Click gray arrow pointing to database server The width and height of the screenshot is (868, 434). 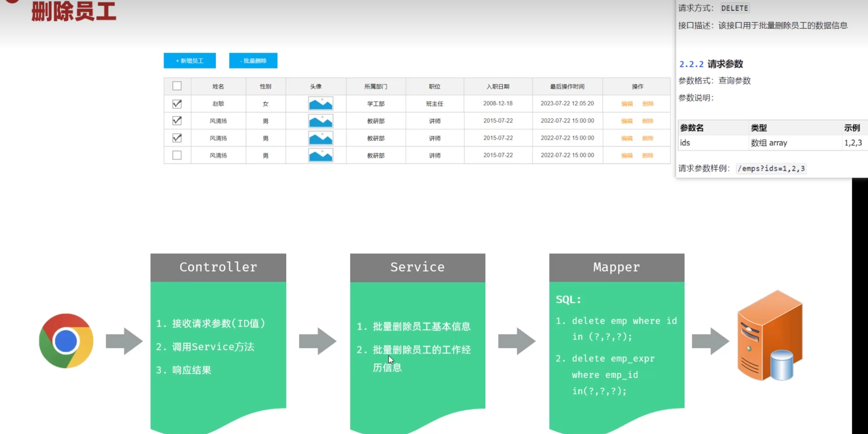coord(710,341)
